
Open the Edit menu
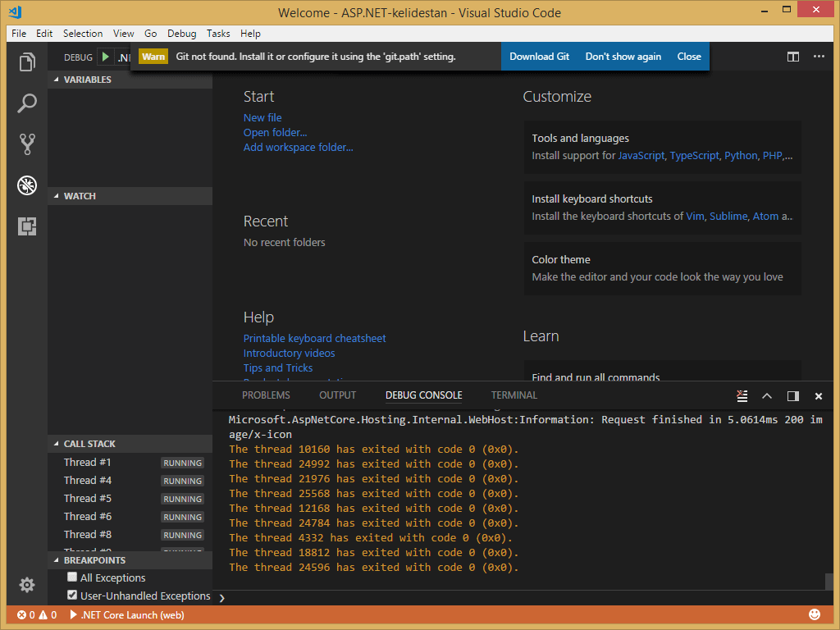[x=44, y=33]
